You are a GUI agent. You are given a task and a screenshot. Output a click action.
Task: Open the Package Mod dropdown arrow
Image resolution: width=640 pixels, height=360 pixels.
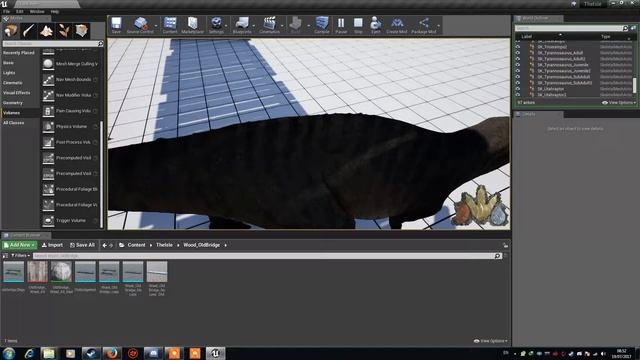click(439, 26)
